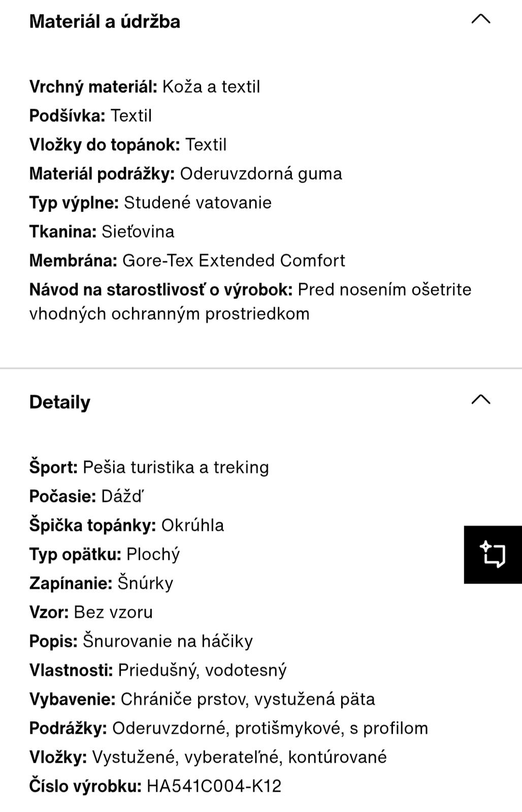Open the floating AI assistant chat icon

[x=493, y=554]
